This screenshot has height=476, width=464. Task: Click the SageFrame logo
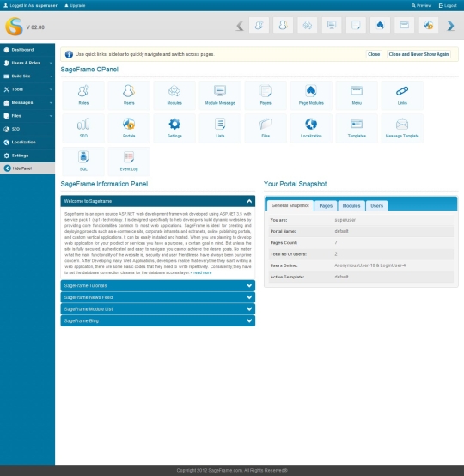coord(14,27)
